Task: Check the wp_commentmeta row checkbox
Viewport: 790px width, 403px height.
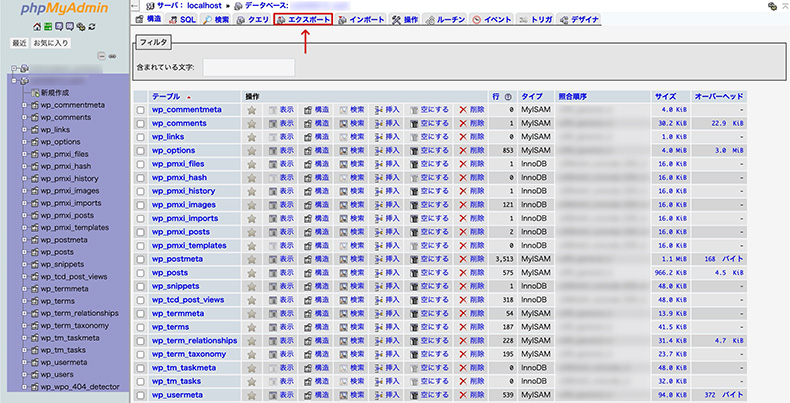Action: [141, 110]
